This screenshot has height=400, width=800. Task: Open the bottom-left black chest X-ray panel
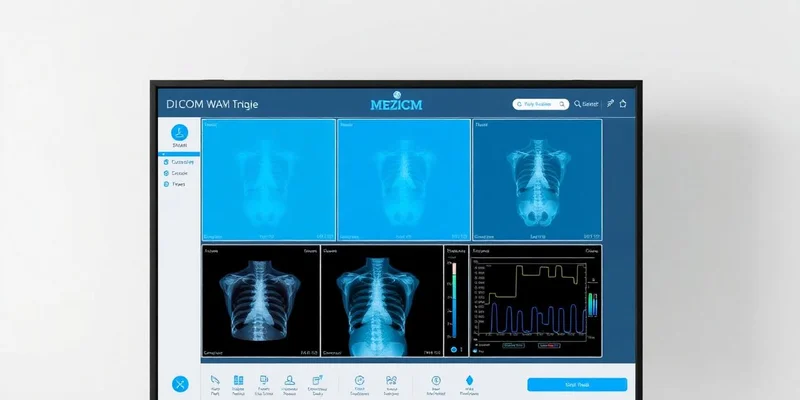point(261,301)
